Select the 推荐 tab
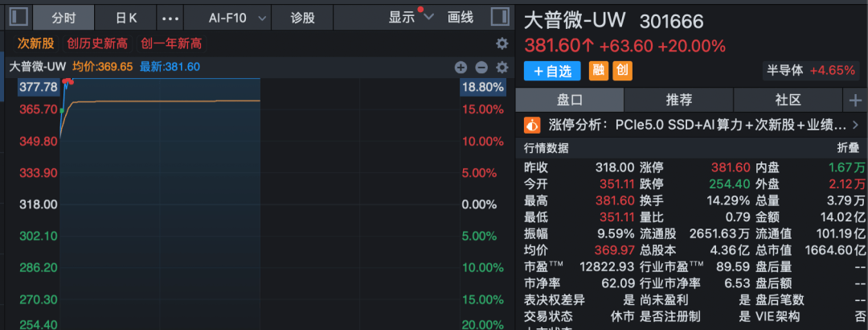 (x=678, y=101)
